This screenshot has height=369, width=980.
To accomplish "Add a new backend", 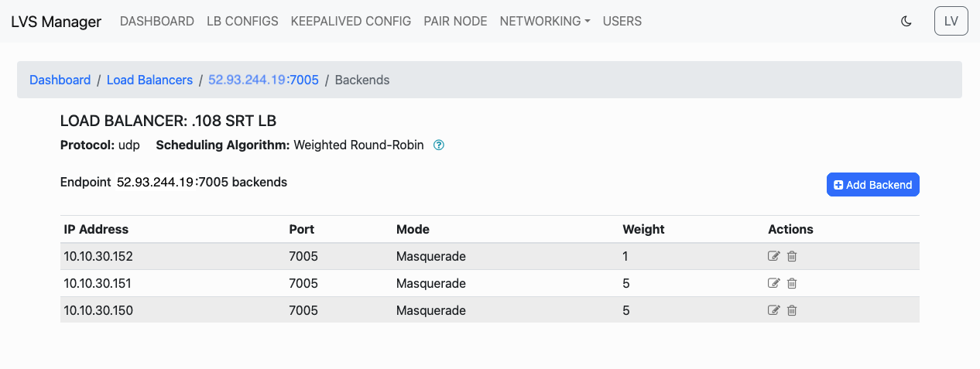I will click(x=872, y=185).
